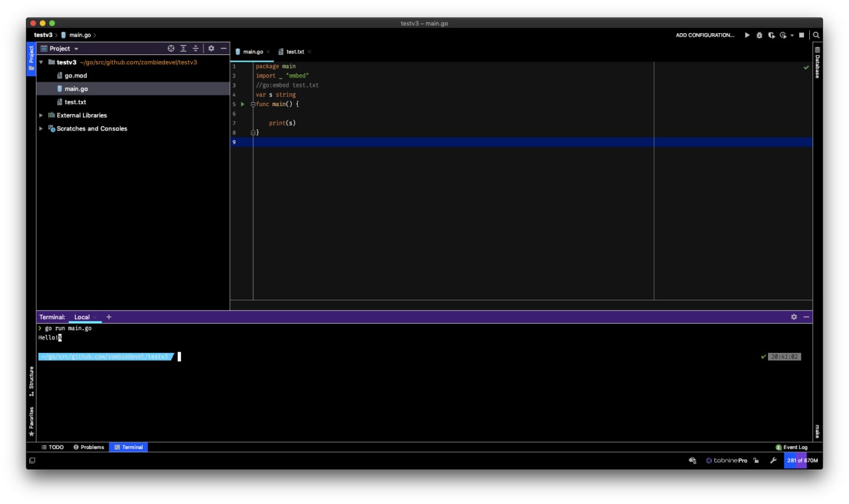The width and height of the screenshot is (849, 504).
Task: Click Select Opened File target icon
Action: click(x=171, y=48)
